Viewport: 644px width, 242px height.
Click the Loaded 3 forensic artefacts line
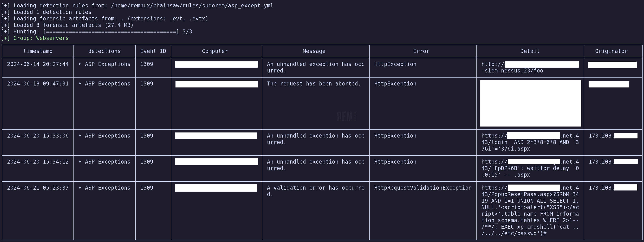68,25
